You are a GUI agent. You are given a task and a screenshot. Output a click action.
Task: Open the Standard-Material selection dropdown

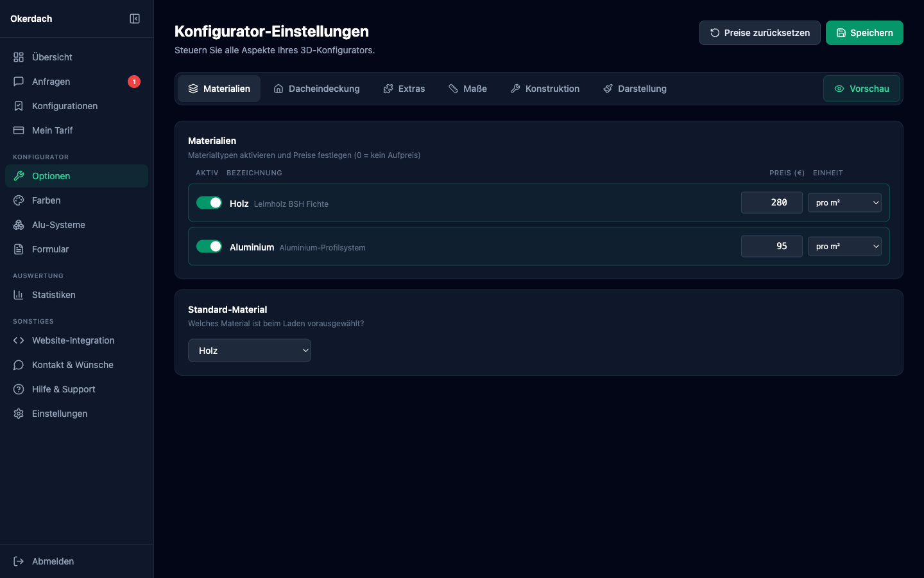(x=250, y=351)
